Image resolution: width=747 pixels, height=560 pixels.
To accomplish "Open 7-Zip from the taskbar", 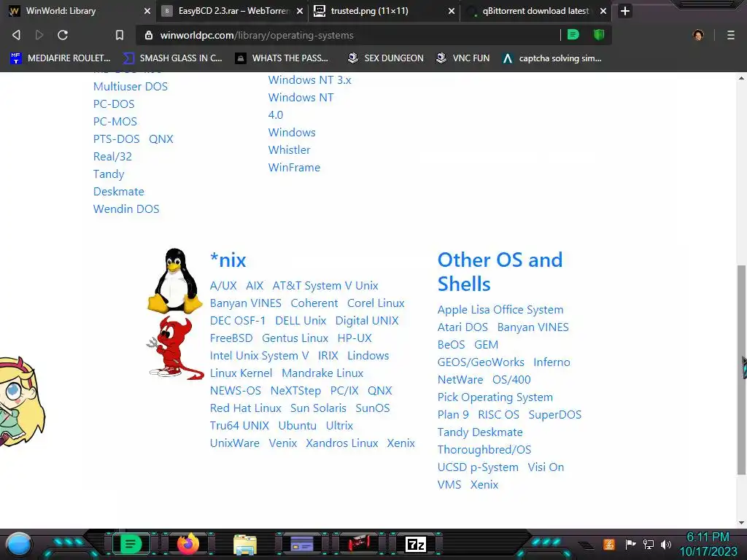I will point(415,544).
